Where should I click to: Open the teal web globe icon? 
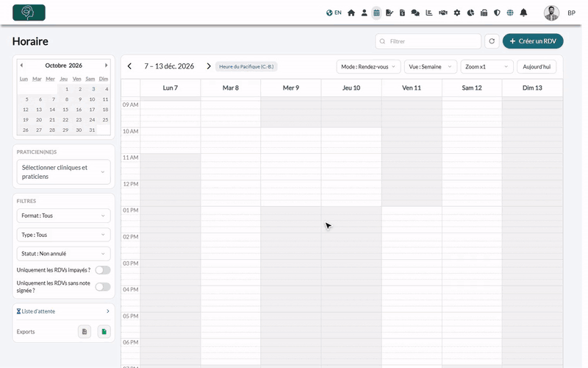[510, 13]
